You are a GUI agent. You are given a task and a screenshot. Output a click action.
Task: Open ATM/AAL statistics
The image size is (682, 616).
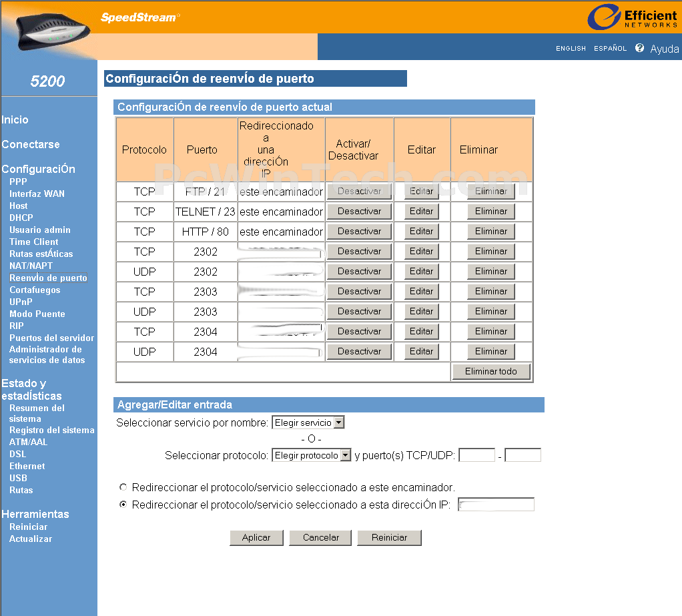28,442
